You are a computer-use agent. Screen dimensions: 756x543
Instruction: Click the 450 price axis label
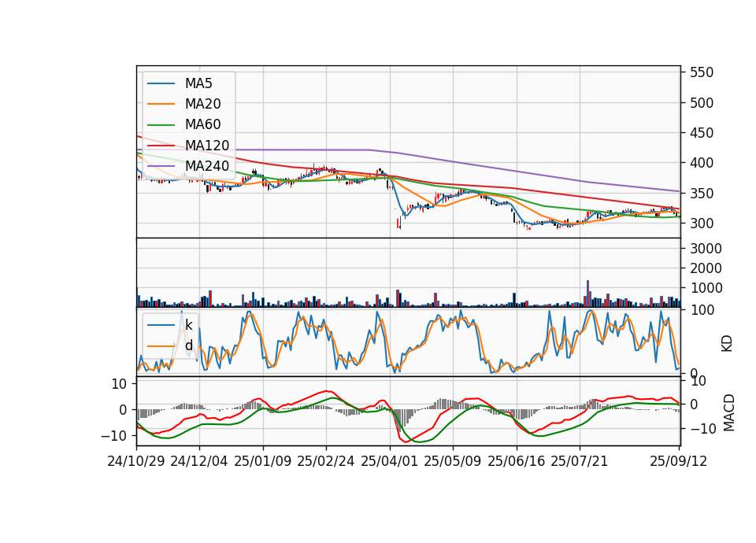(x=702, y=133)
